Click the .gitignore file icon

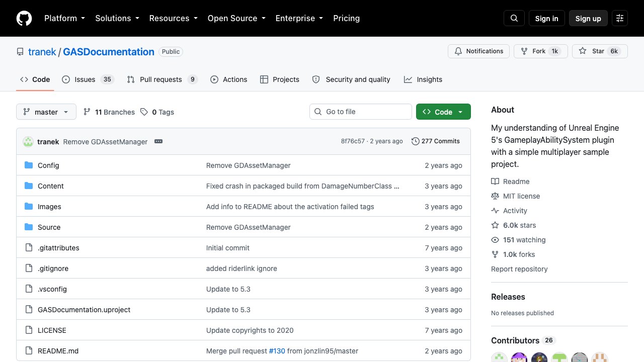tap(29, 268)
